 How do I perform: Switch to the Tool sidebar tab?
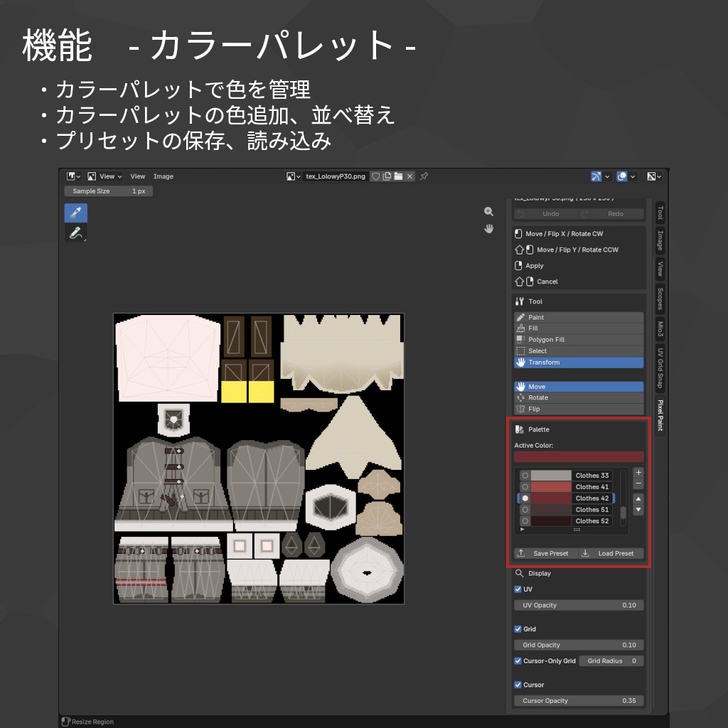(660, 213)
